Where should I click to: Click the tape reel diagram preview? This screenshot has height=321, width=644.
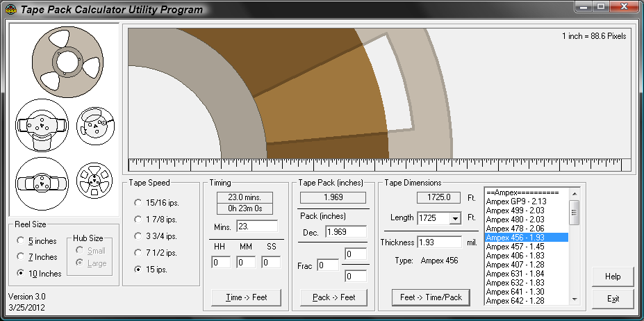379,93
